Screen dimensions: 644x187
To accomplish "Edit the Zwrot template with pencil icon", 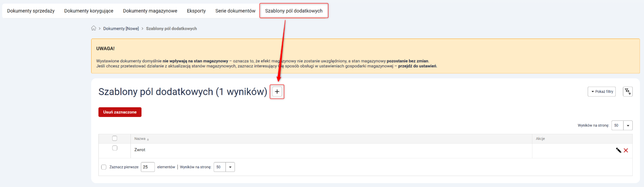I will click(x=618, y=150).
